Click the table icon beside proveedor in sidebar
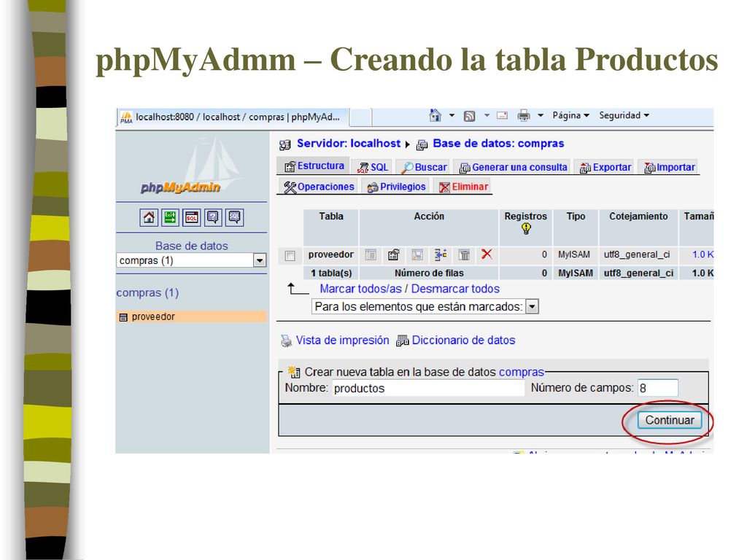 coord(123,317)
